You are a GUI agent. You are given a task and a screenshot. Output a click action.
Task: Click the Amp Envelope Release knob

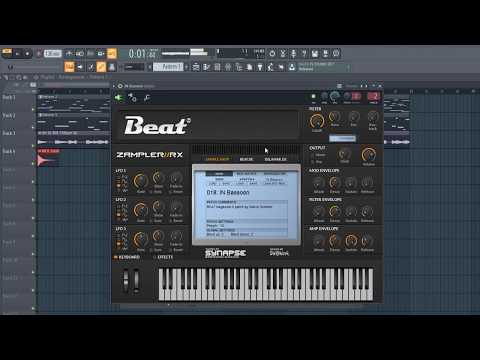click(367, 241)
